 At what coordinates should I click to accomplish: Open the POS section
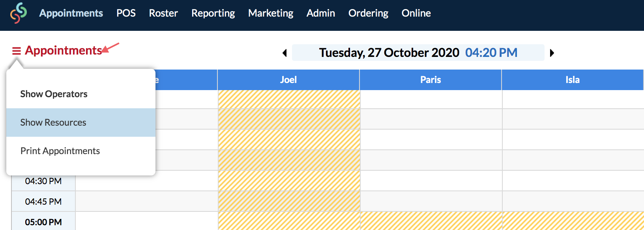coord(126,13)
